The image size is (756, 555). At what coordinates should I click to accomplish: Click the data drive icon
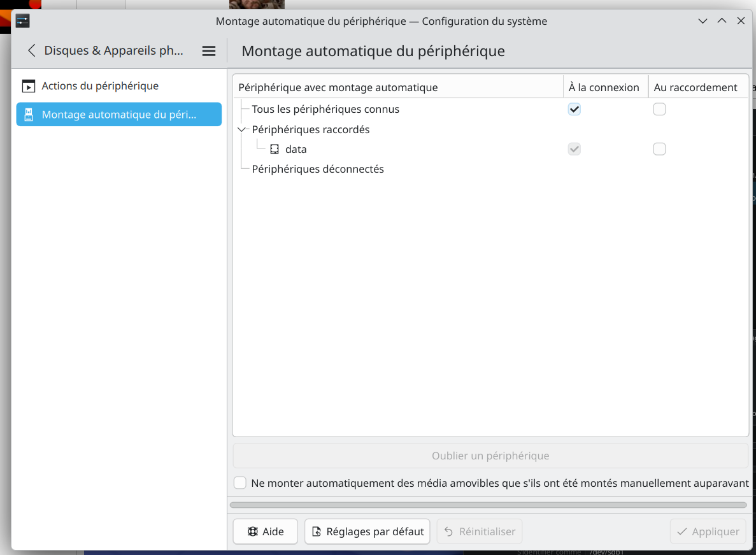coord(275,150)
